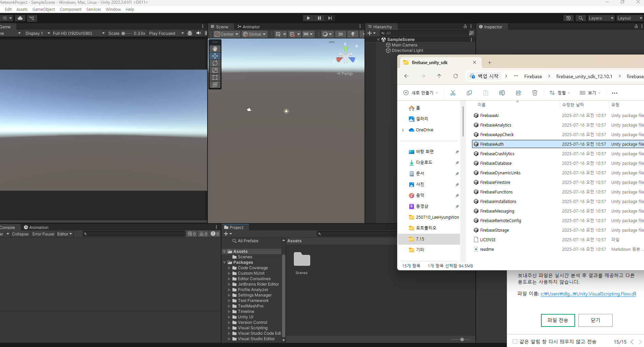Toggle Console info messages counter
Viewport: 644px width, 347px height.
coord(192,234)
